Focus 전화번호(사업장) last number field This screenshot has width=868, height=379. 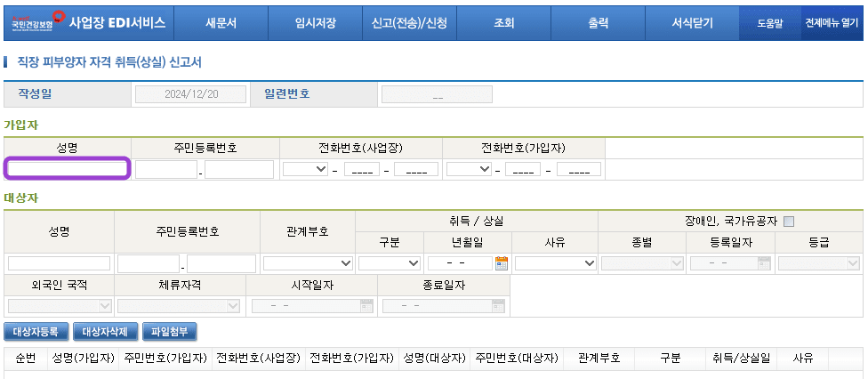click(x=416, y=169)
